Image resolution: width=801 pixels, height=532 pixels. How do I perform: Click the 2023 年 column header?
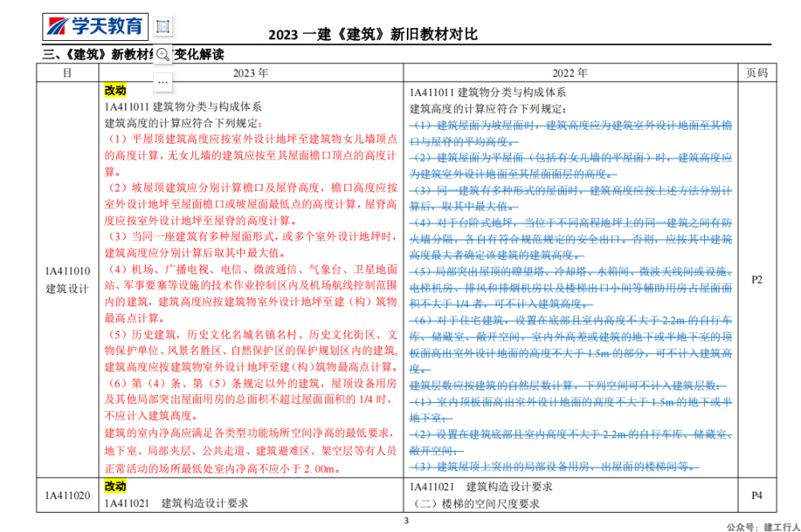click(x=250, y=73)
